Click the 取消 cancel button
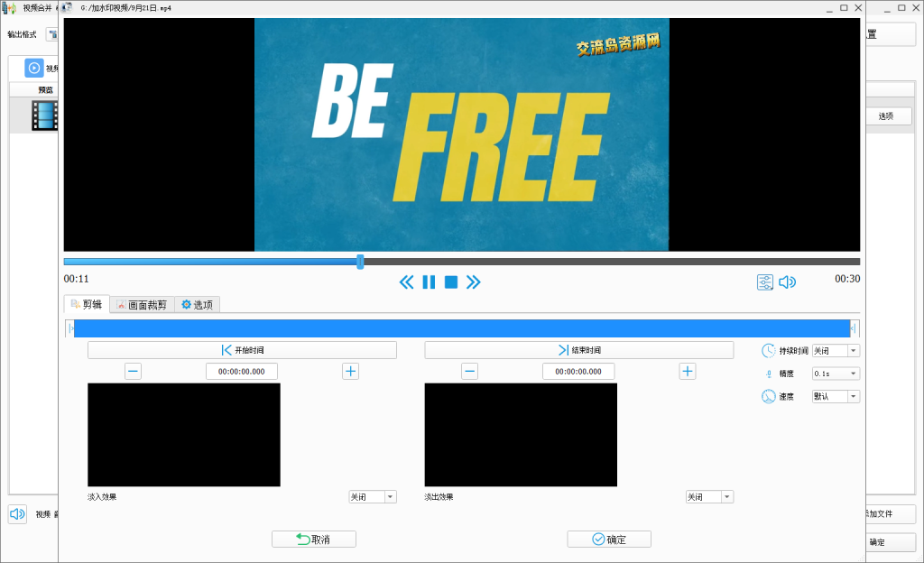This screenshot has height=563, width=924. point(313,540)
